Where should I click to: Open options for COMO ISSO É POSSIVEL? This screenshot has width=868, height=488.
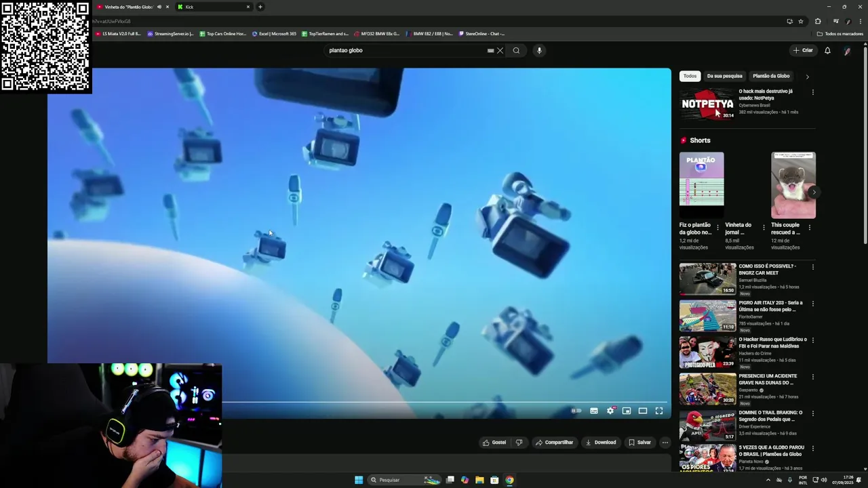[812, 267]
